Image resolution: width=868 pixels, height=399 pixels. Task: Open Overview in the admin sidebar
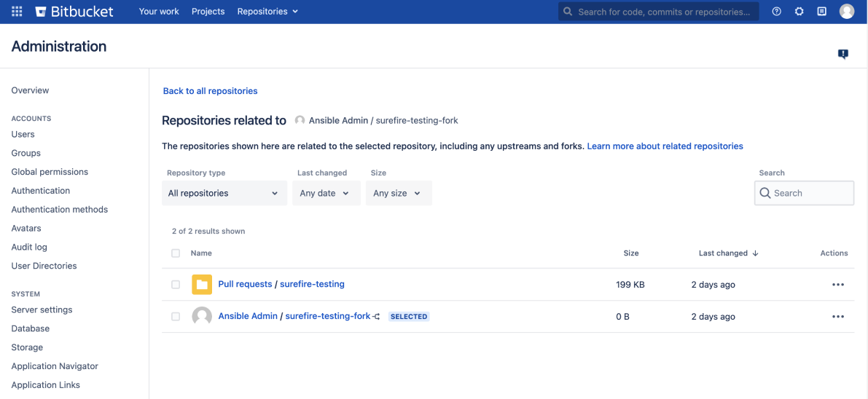[x=30, y=90]
